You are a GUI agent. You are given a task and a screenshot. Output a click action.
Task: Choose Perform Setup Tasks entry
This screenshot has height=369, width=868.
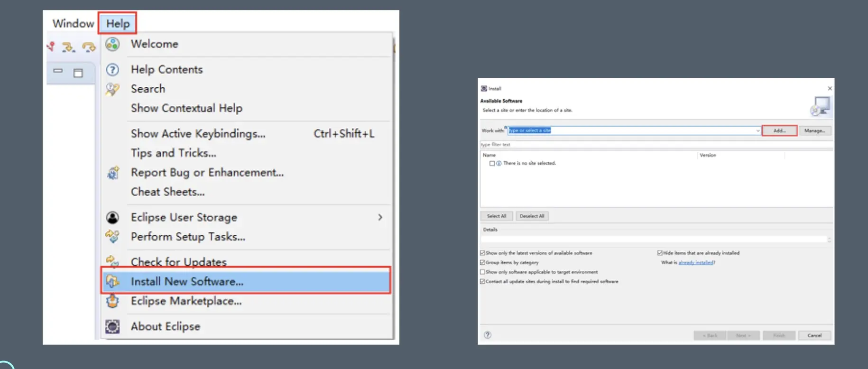(188, 237)
